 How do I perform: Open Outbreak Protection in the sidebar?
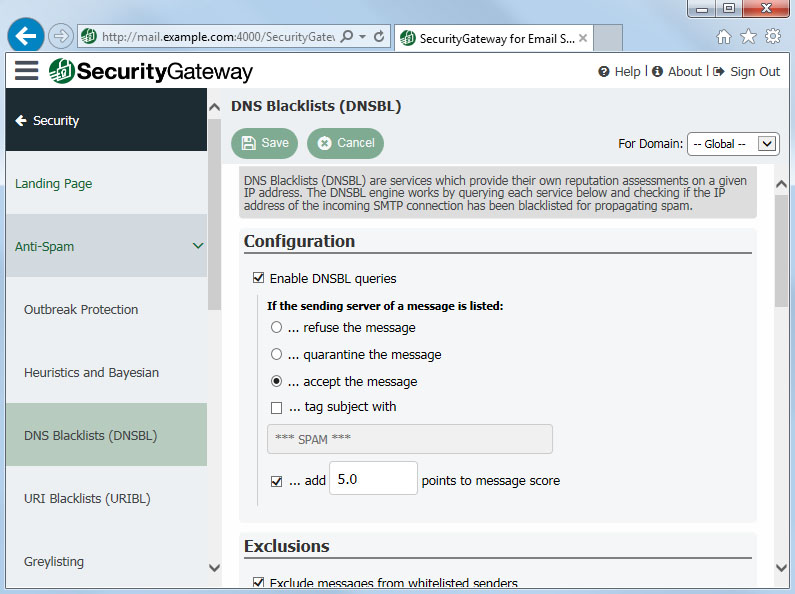pos(81,309)
